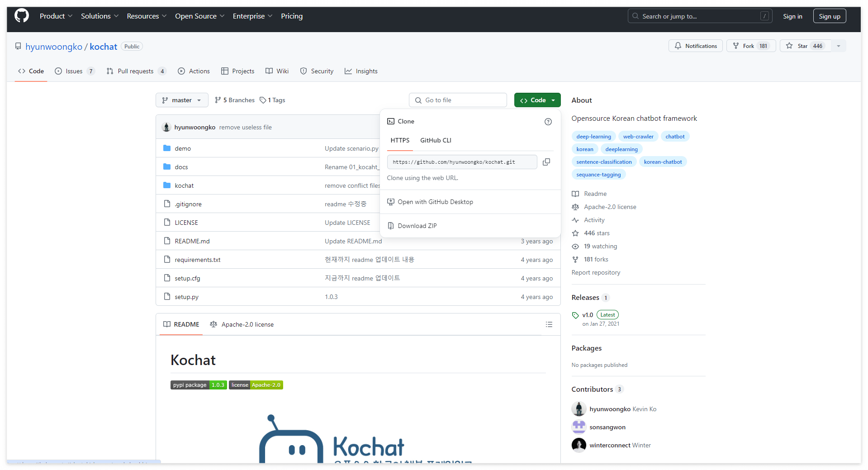The image size is (868, 470).
Task: Click the GitHub logo icon
Action: pyautogui.click(x=21, y=16)
